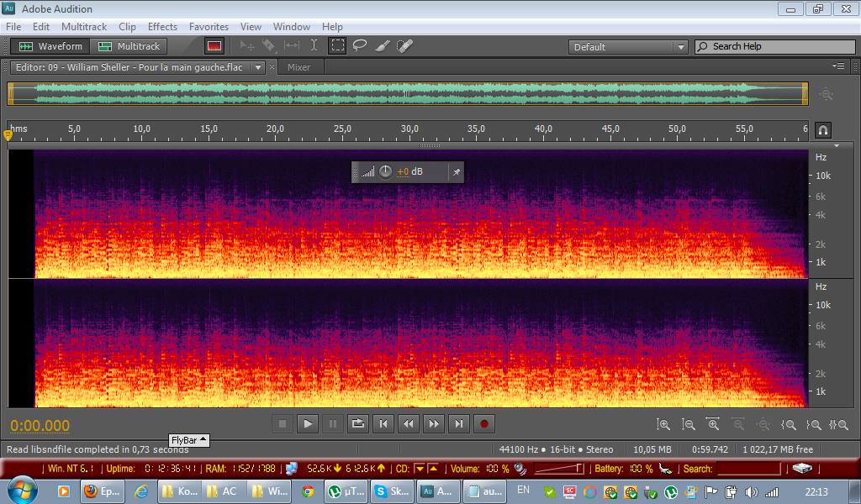Click the Waveform view button

pos(51,46)
